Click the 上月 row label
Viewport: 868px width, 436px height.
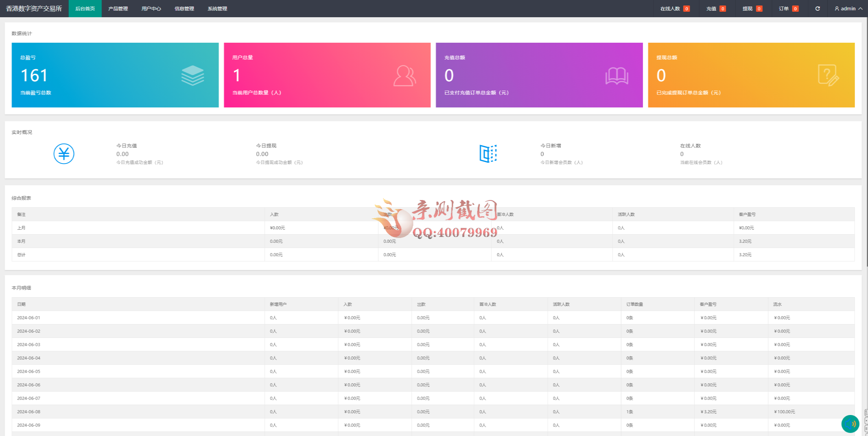[x=21, y=228]
